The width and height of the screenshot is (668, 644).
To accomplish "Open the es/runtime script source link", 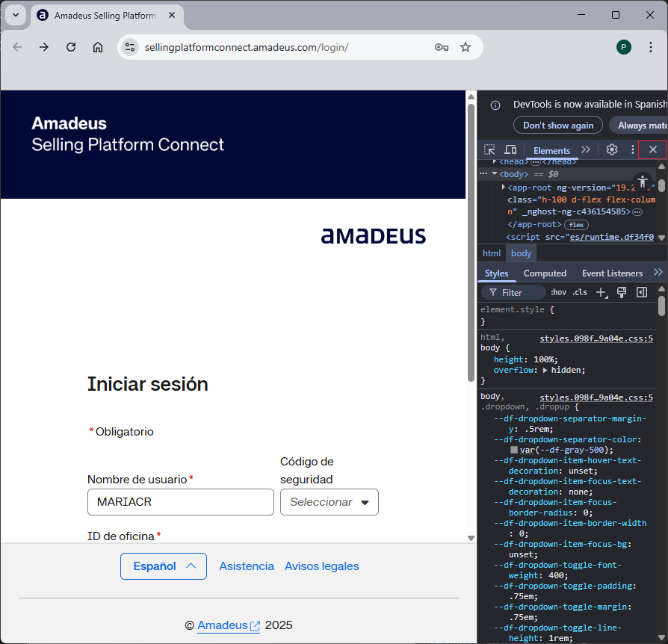I will (x=612, y=238).
